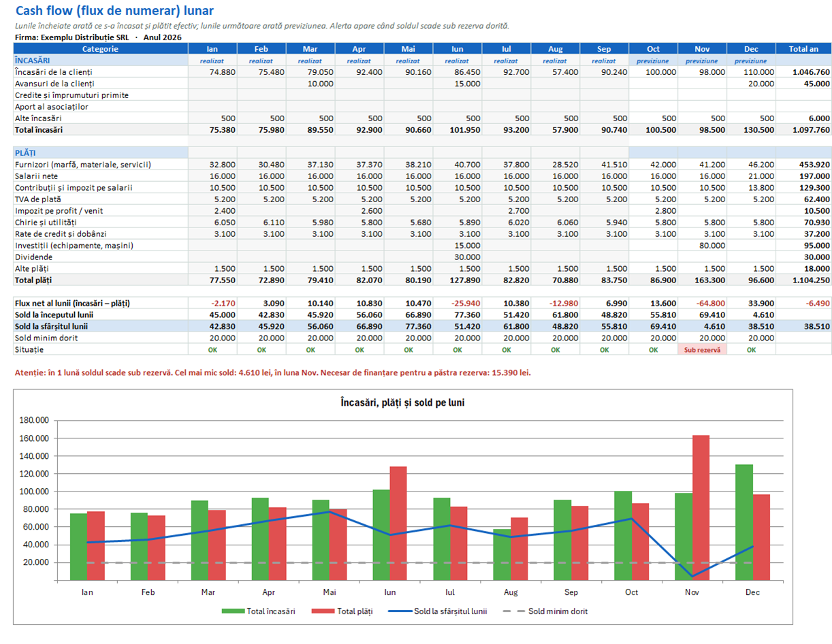Image resolution: width=832 pixels, height=644 pixels.
Task: Click the 10.000 advance cell in Mar
Action: pos(310,83)
